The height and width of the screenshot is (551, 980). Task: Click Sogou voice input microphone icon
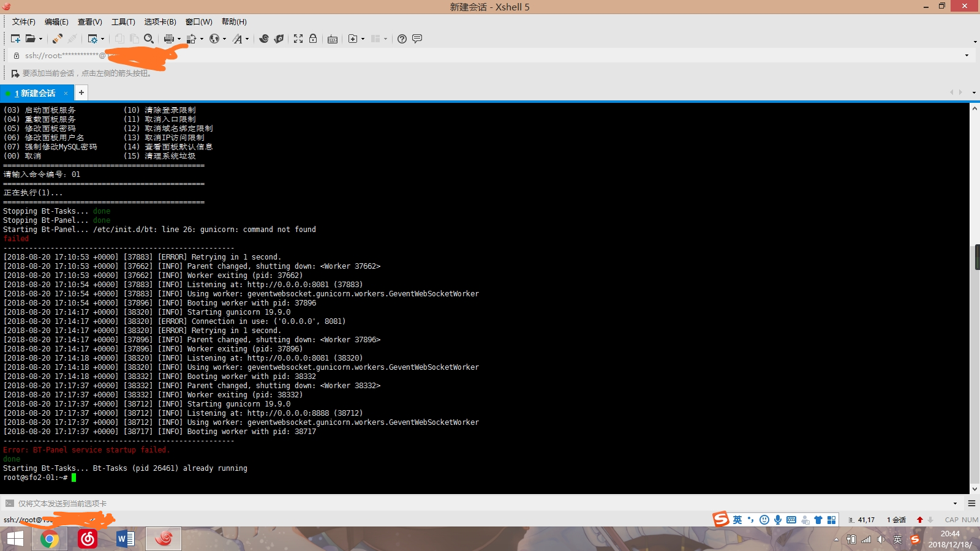point(778,520)
